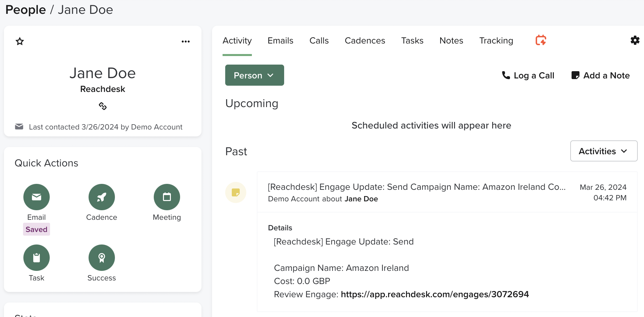
Task: Open the Cadences tab
Action: coord(365,41)
